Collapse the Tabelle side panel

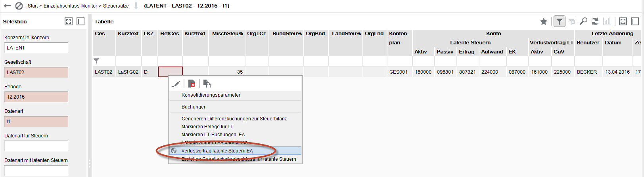pyautogui.click(x=635, y=21)
